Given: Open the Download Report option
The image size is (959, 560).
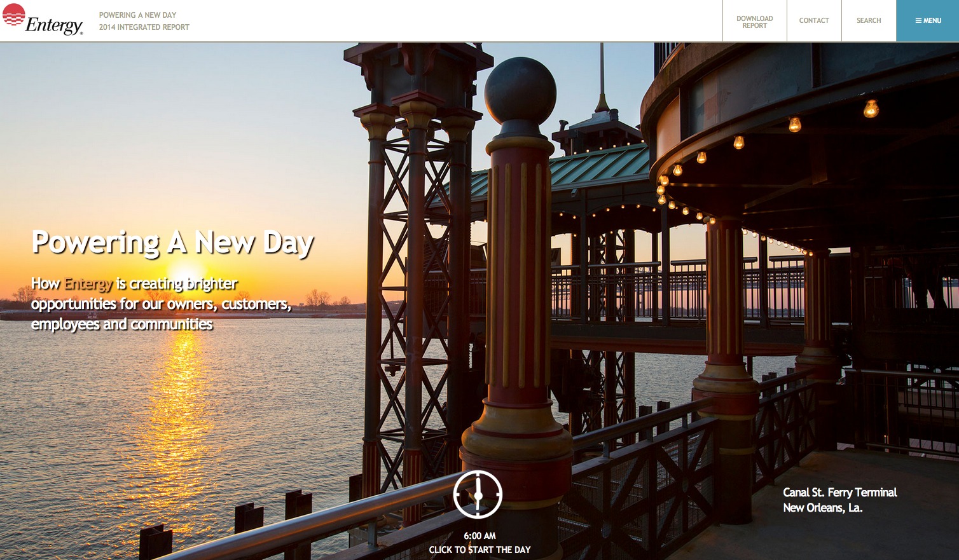Looking at the screenshot, I should [754, 22].
